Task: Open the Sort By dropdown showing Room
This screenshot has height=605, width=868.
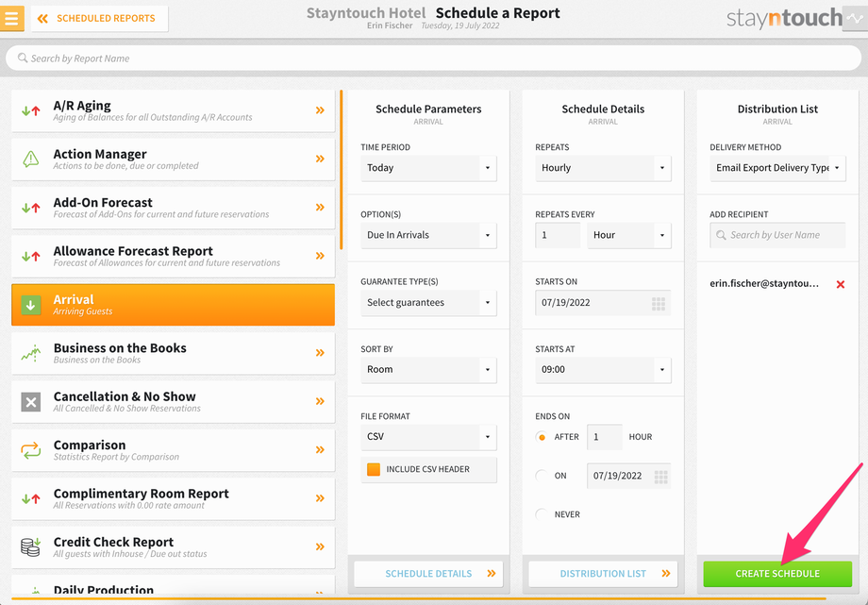Action: (428, 370)
